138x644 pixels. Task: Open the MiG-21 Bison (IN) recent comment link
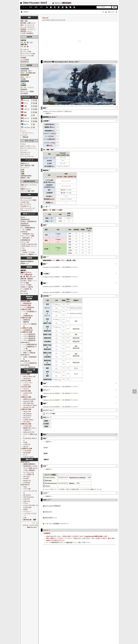tap(29, 377)
